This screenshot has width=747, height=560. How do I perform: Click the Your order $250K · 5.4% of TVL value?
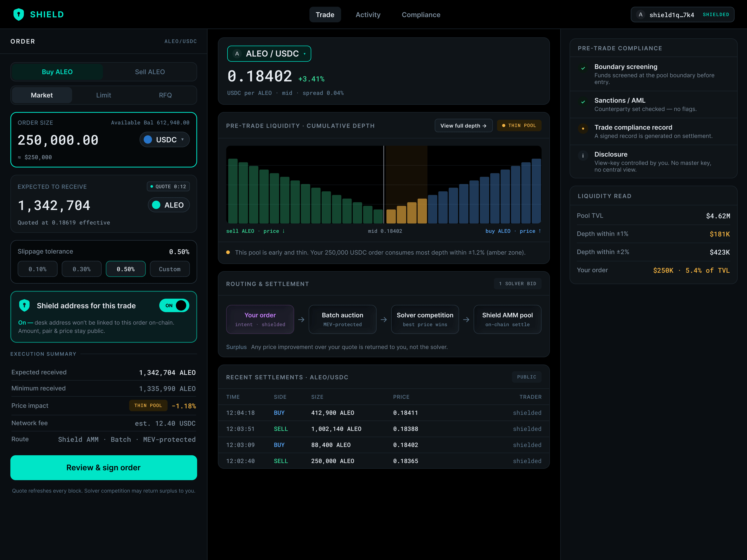click(x=691, y=270)
